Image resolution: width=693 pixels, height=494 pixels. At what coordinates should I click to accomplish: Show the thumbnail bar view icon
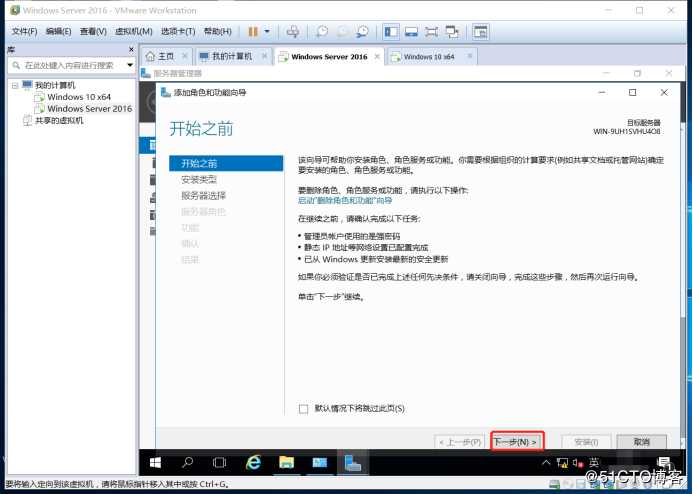point(411,31)
